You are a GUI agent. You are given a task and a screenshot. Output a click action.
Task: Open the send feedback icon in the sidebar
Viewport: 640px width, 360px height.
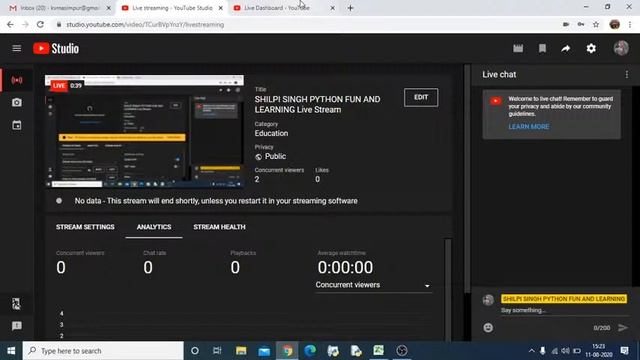point(17,326)
